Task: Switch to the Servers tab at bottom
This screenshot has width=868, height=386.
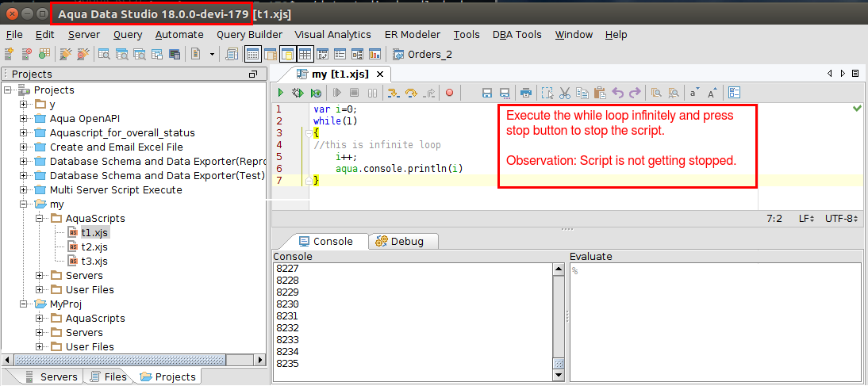Action: [x=52, y=376]
